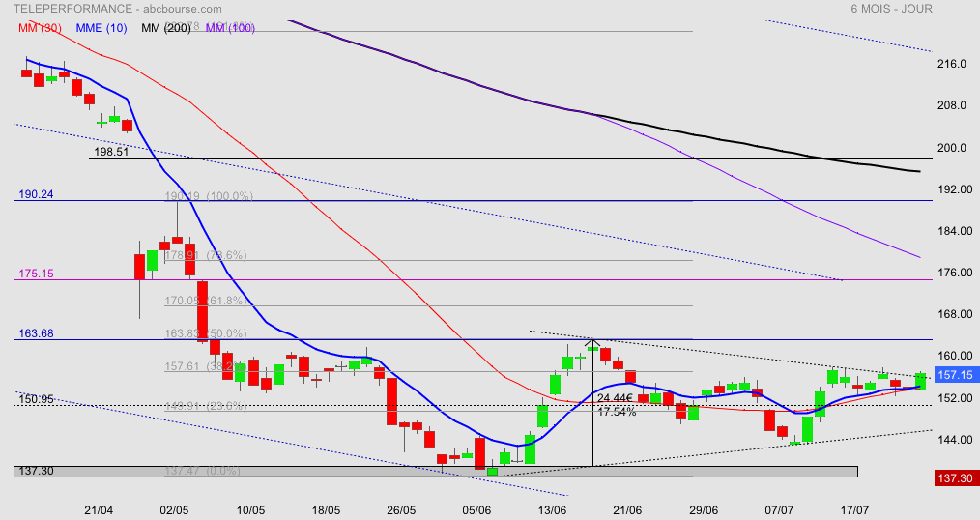Image resolution: width=980 pixels, height=520 pixels.
Task: Click the 152.00 price axis value
Action: point(955,397)
